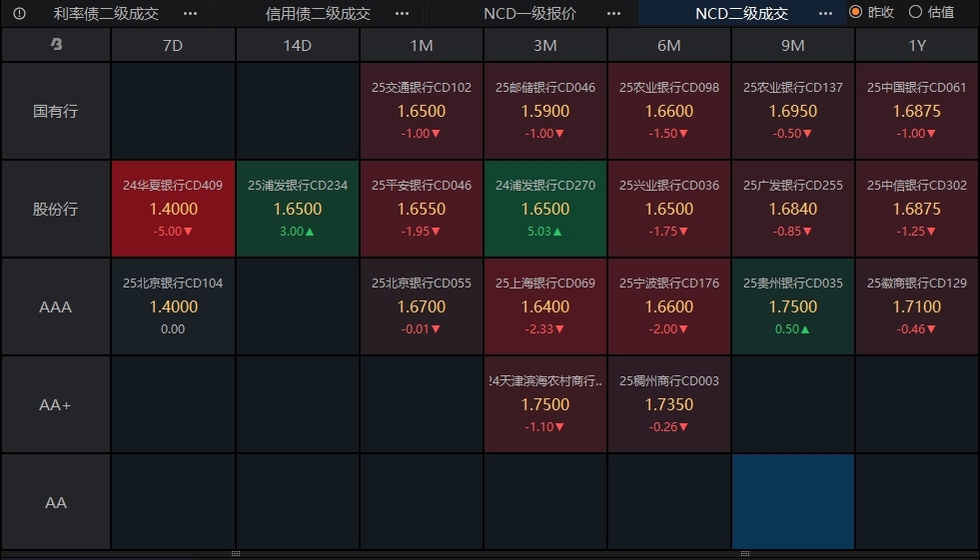Screen dimensions: 980x560
Task: Switch to the 利率债二级成交 tab
Action: click(106, 13)
